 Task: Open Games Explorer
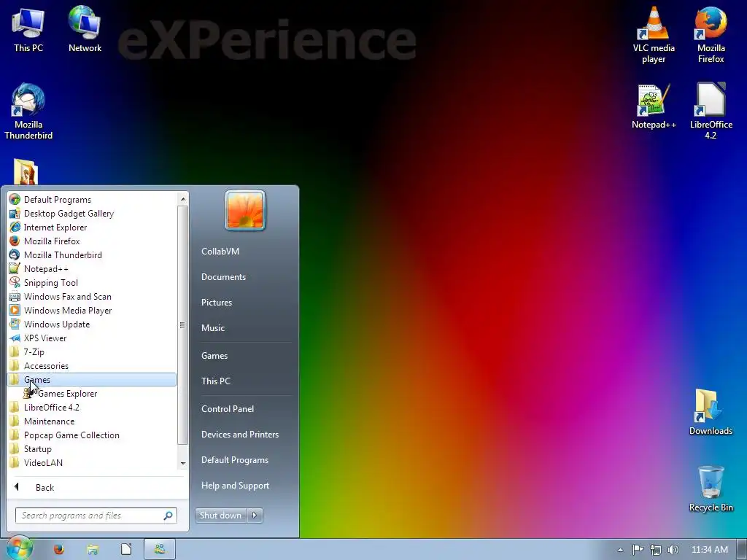click(92, 393)
